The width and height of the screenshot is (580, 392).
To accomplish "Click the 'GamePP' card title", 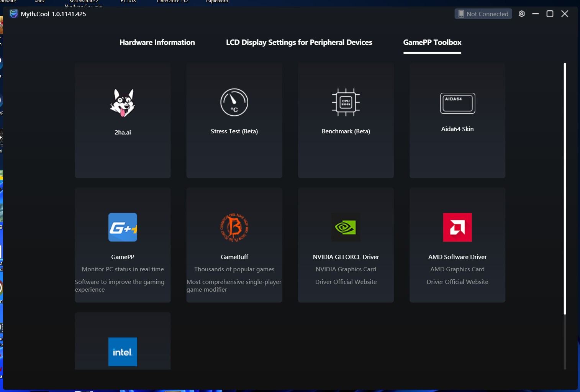I will [123, 257].
